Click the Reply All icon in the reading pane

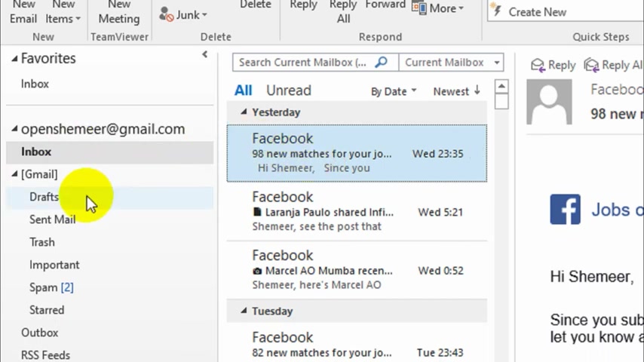tap(591, 65)
